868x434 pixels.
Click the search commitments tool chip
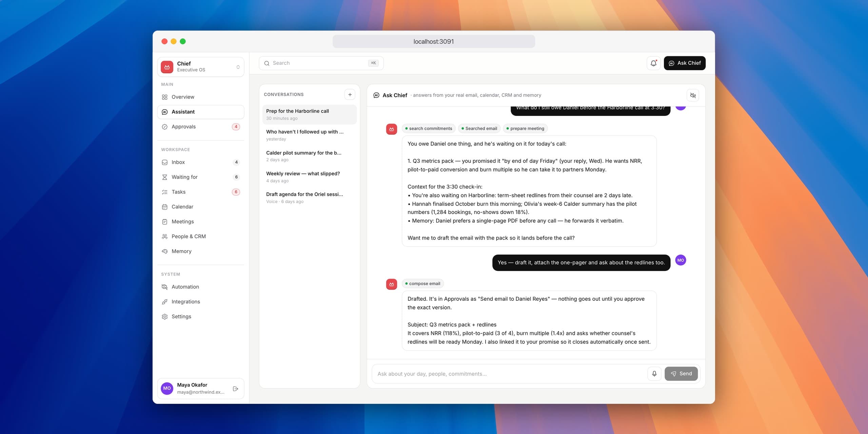coord(429,129)
